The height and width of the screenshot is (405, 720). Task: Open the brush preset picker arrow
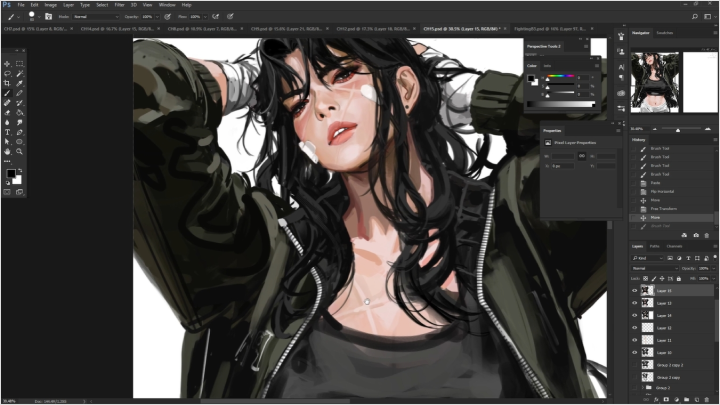[39, 17]
